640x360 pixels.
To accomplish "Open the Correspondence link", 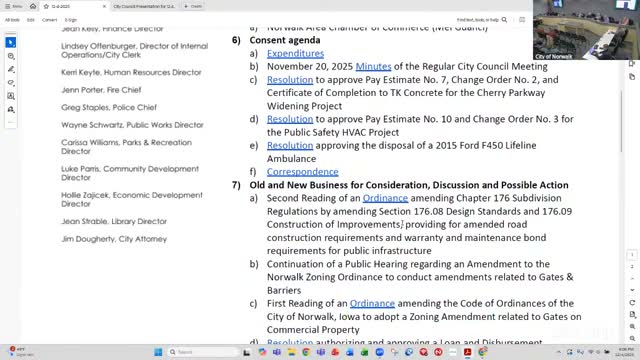I will (x=302, y=172).
